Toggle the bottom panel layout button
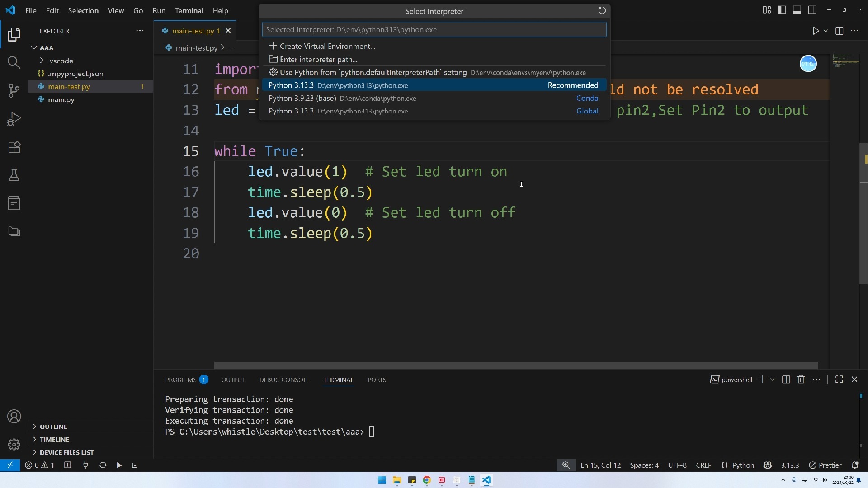The height and width of the screenshot is (488, 868). (797, 10)
